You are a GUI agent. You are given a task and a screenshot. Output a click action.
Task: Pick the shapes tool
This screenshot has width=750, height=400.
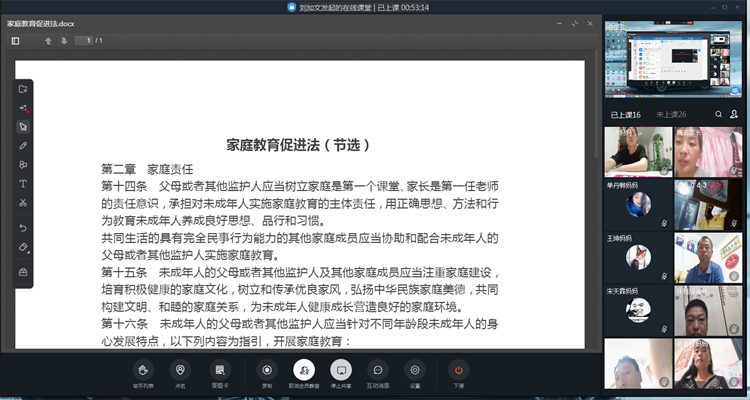23,164
